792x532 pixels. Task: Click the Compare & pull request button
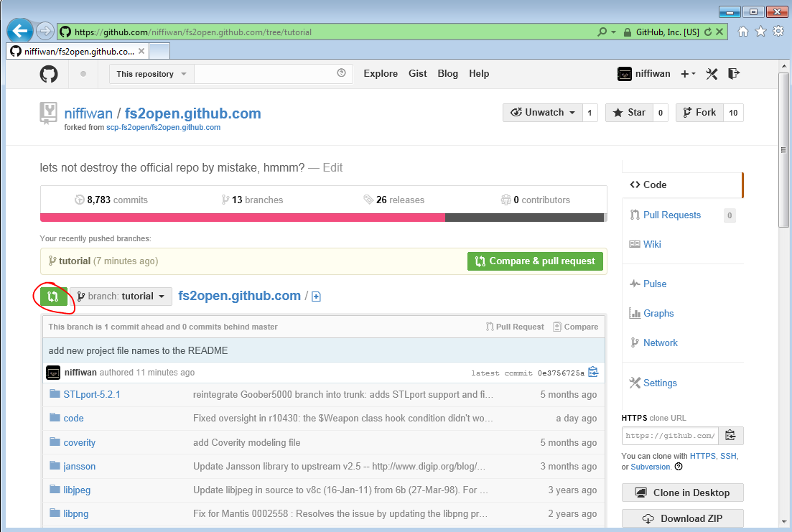535,261
